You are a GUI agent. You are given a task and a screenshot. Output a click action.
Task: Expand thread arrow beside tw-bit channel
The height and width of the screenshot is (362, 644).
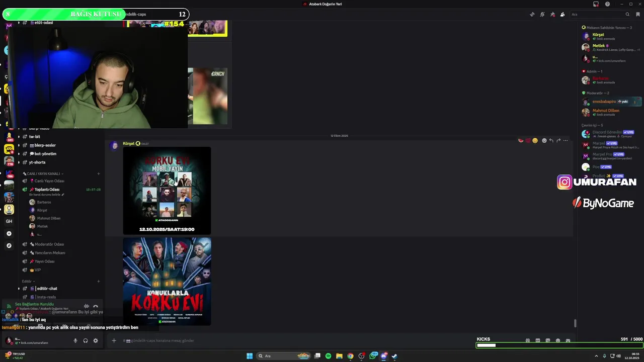point(19,137)
